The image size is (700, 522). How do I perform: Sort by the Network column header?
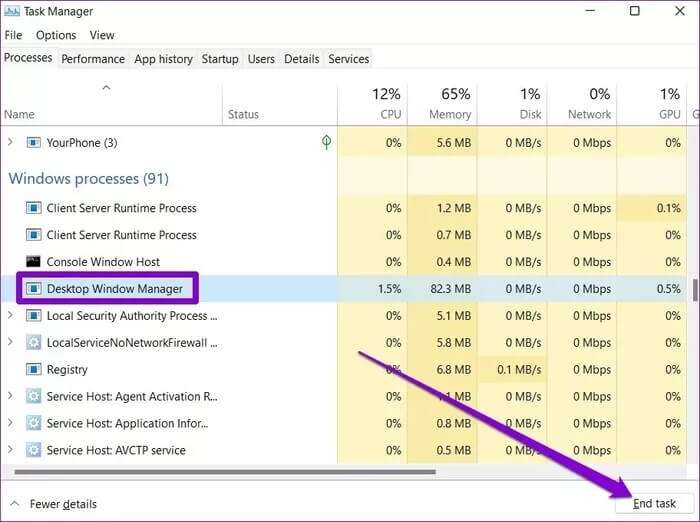point(582,104)
